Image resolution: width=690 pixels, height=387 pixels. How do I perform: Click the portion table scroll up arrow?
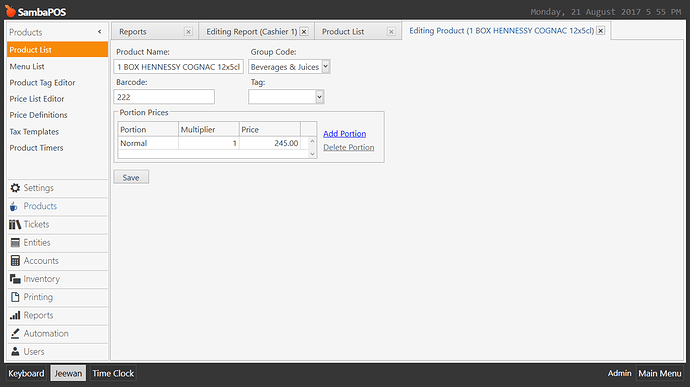click(x=312, y=141)
